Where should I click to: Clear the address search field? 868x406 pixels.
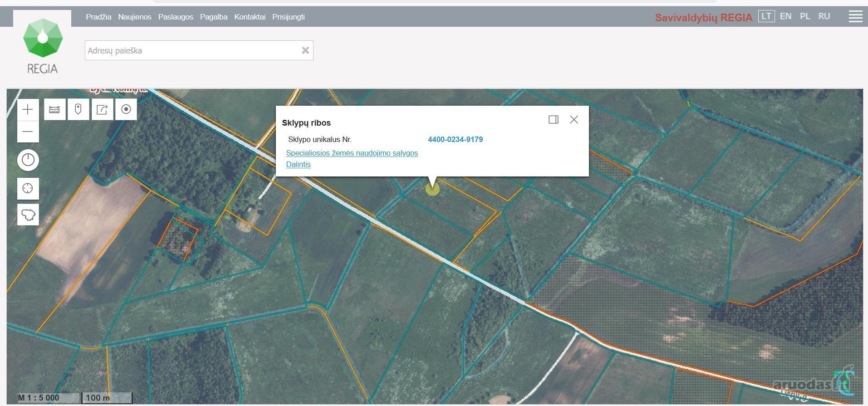(305, 50)
